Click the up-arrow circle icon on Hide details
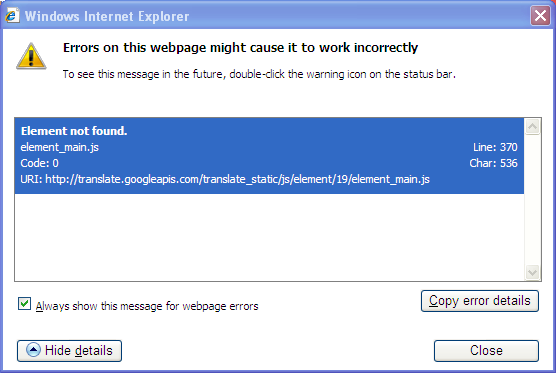Viewport: 556px width, 373px height. click(x=33, y=350)
